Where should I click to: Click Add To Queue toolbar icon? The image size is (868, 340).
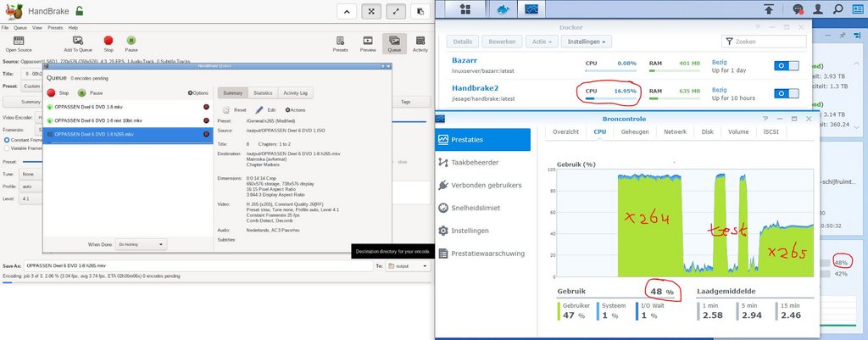click(77, 41)
